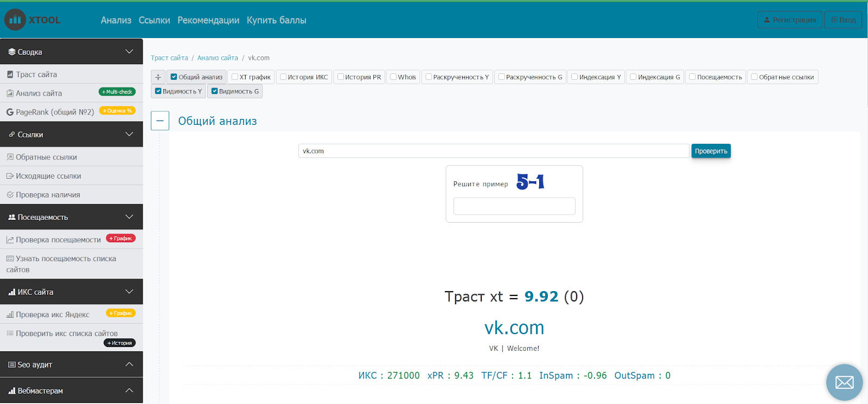Disable the Видимость G checkbox

[215, 91]
